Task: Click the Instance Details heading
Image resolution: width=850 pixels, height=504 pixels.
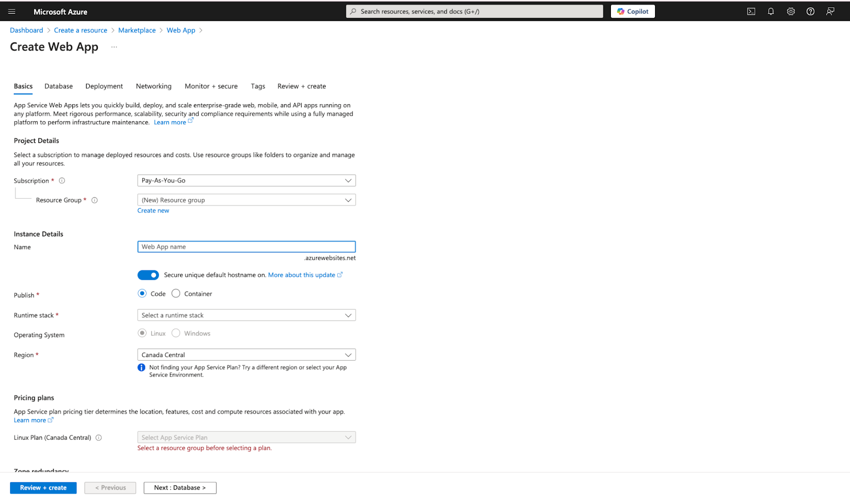Action: pyautogui.click(x=39, y=234)
